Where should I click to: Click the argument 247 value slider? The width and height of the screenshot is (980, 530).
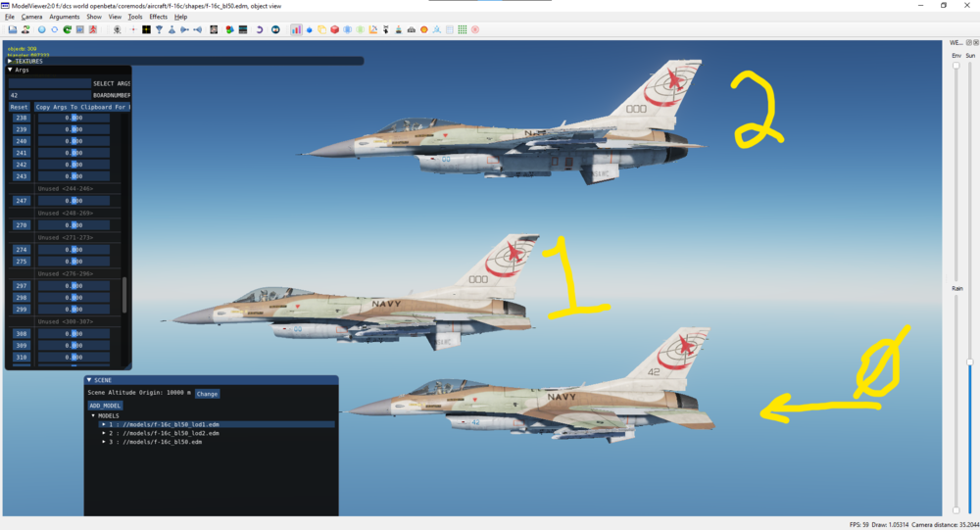(x=73, y=201)
